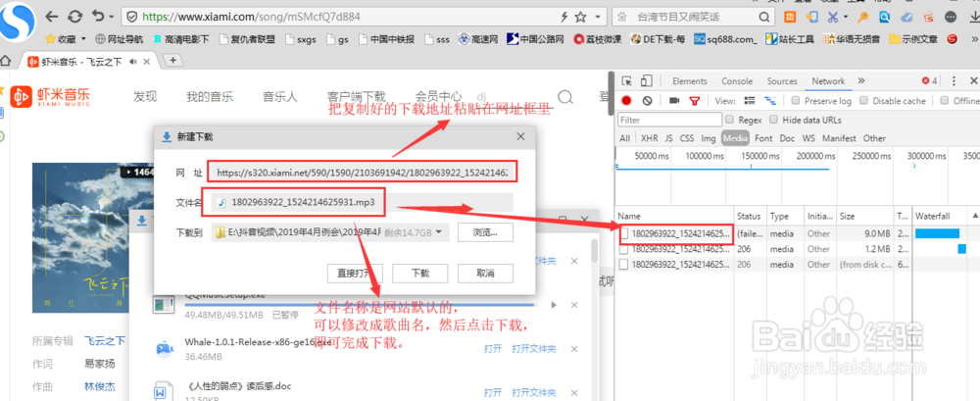Click the send-to-phone extension icon

[x=811, y=17]
